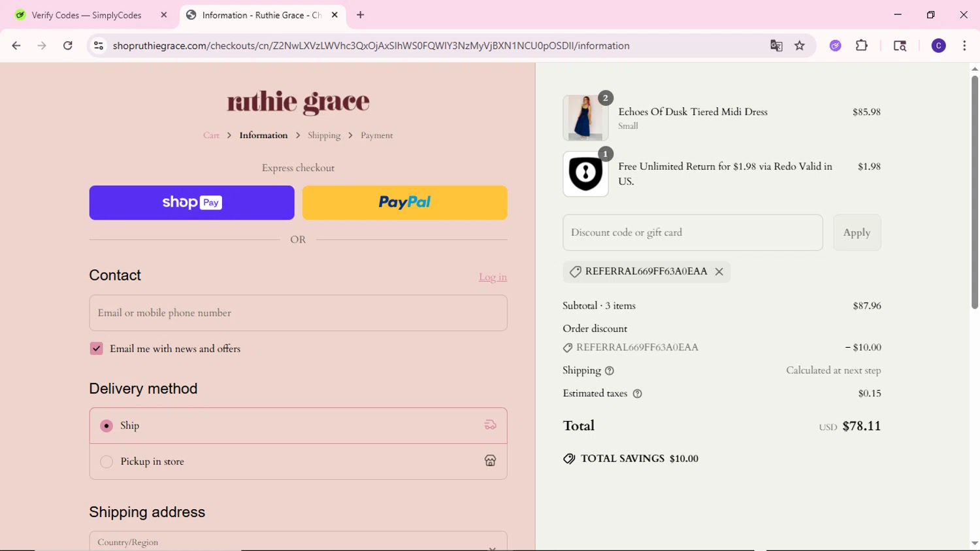This screenshot has height=551, width=980.
Task: Apply the discount code
Action: (x=857, y=233)
